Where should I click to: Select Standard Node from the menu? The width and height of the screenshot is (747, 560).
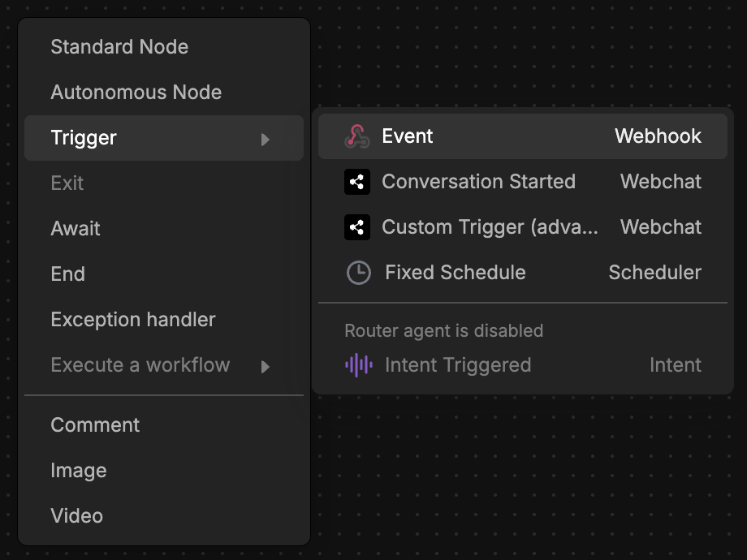[119, 46]
